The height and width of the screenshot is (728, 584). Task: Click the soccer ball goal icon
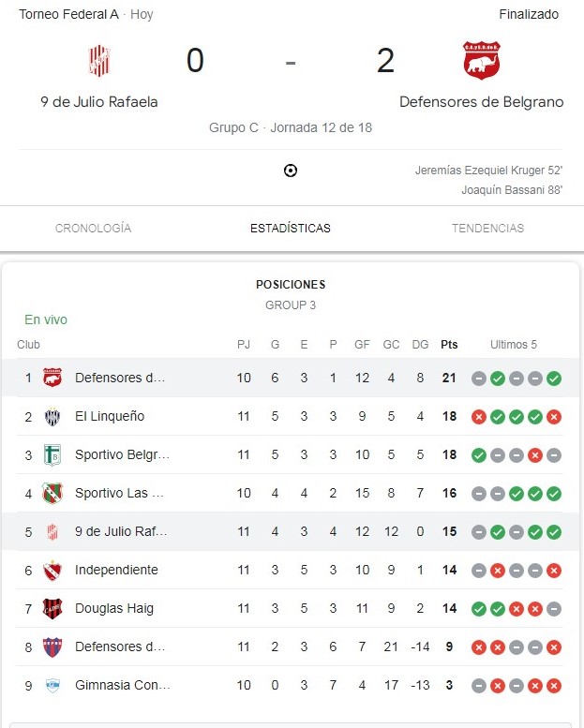(291, 171)
